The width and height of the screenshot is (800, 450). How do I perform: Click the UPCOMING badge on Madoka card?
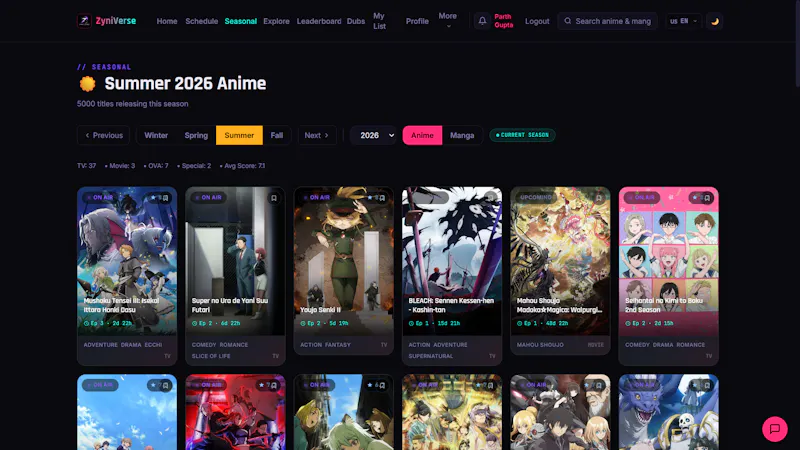tap(536, 197)
